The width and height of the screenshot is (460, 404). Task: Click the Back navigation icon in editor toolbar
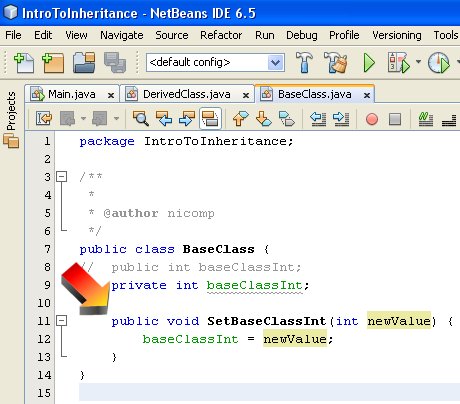coord(68,118)
